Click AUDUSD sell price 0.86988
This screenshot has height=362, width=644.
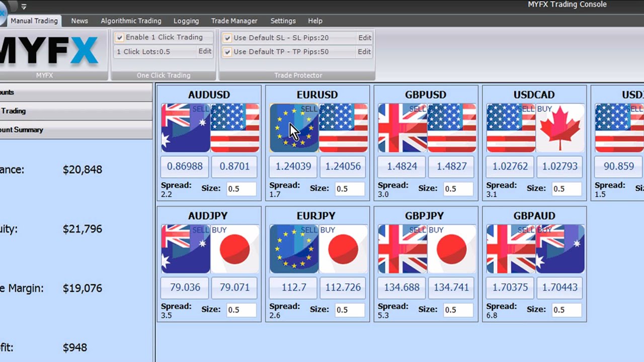[185, 166]
